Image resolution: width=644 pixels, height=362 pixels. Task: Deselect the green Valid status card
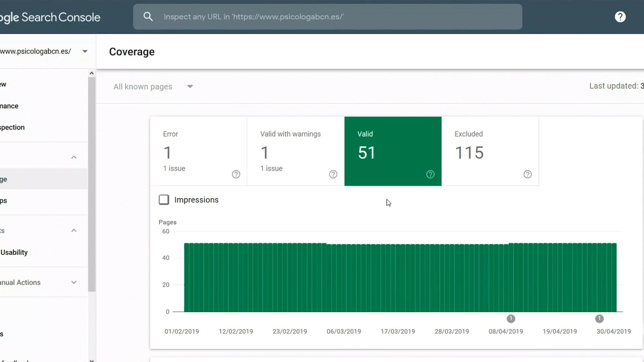coord(393,151)
